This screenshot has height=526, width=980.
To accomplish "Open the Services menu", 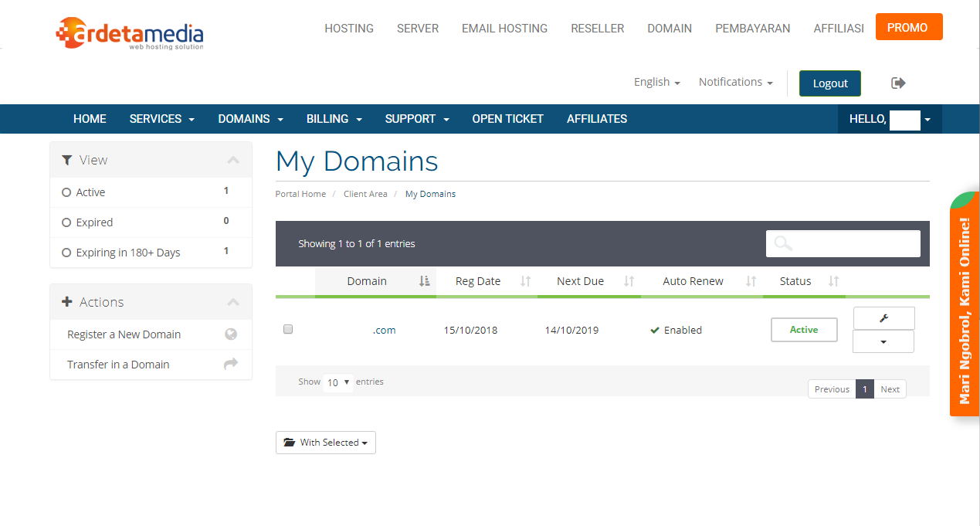I will pyautogui.click(x=161, y=119).
